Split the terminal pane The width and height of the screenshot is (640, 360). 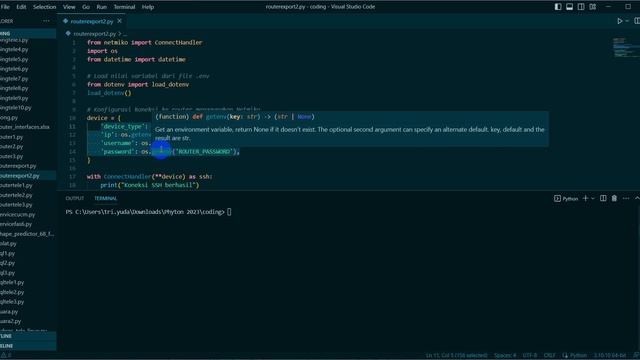(x=603, y=198)
